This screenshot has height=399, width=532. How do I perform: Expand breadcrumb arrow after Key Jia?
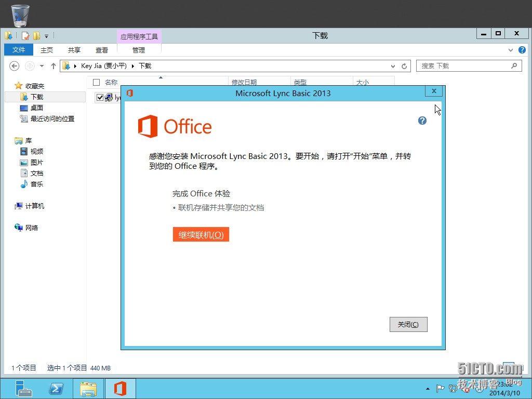click(132, 66)
